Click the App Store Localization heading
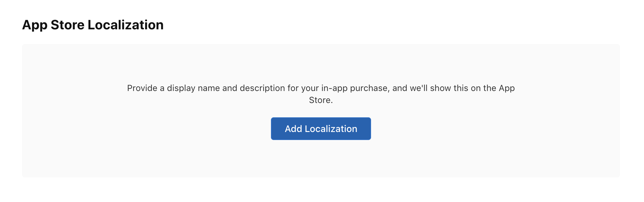 coord(93,25)
